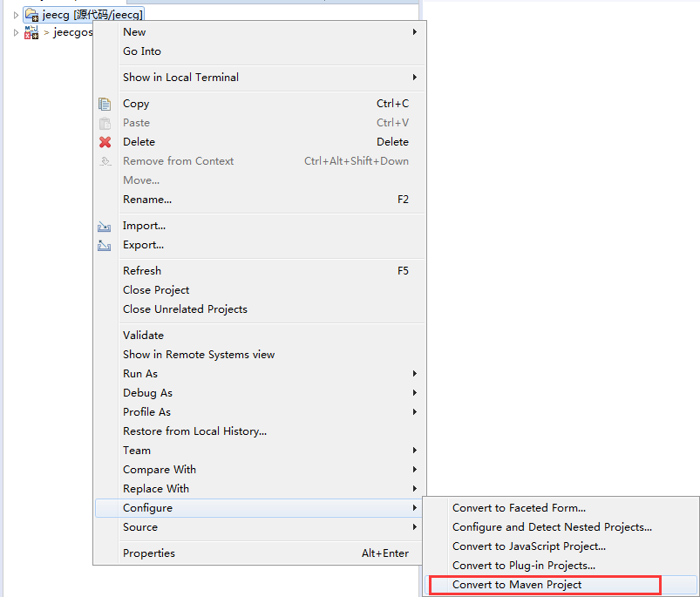
Task: Click the jeecgos project icon
Action: 31,32
